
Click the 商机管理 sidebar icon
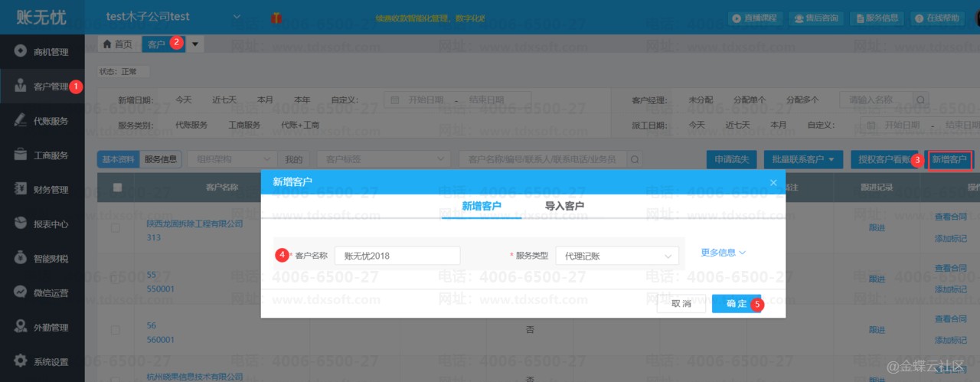(21, 51)
